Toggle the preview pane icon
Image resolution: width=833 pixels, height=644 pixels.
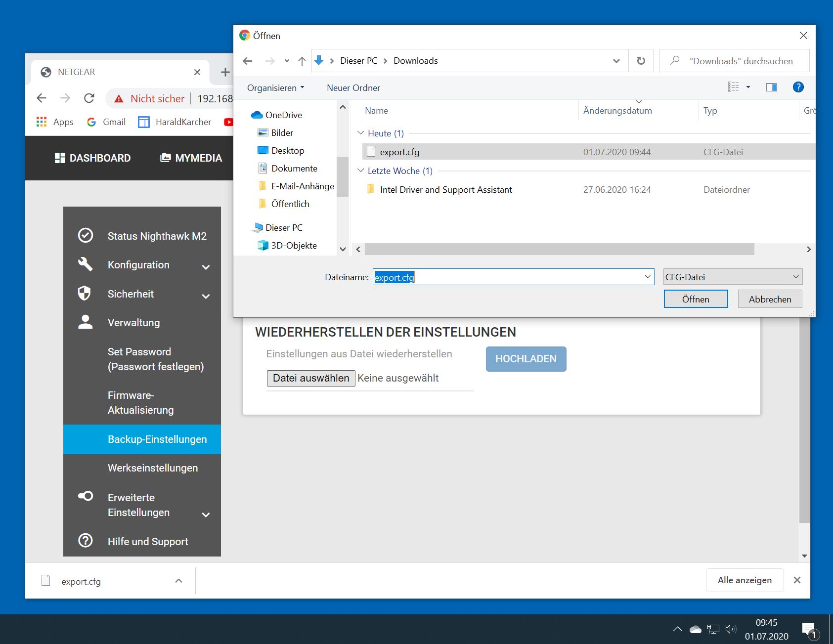(771, 87)
